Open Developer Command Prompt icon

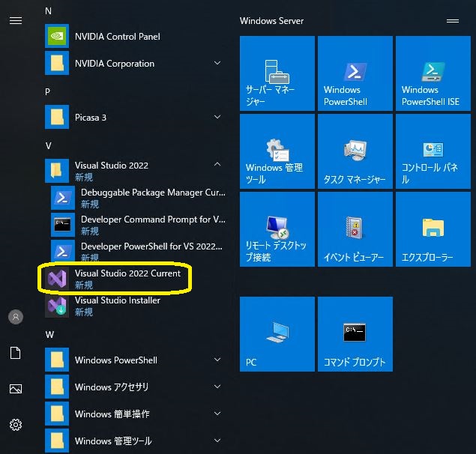[63, 226]
